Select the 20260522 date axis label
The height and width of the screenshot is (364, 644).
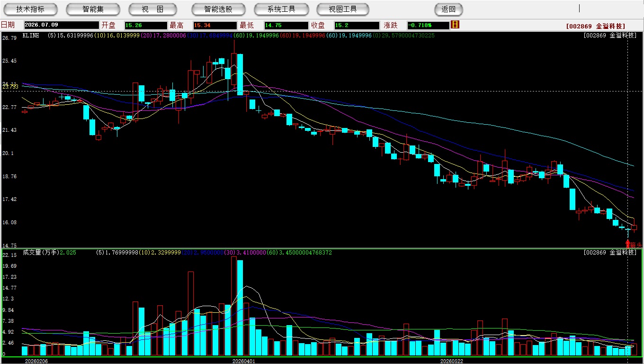click(452, 361)
